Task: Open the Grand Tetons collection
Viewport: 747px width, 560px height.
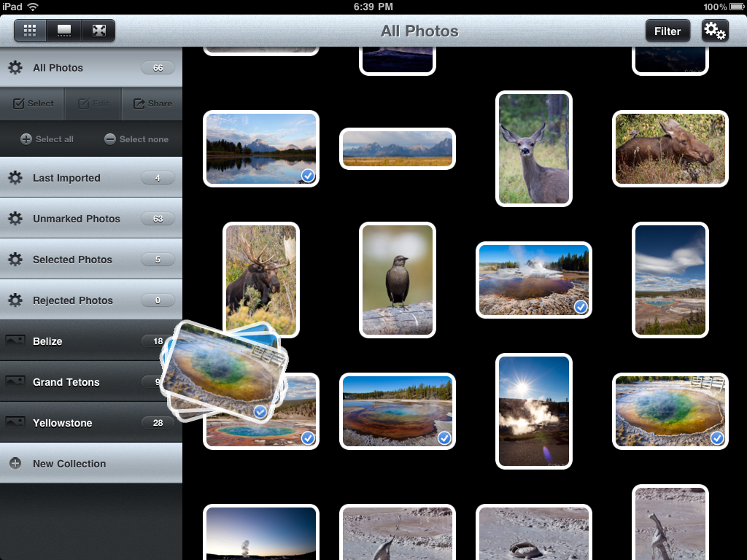Action: (x=91, y=382)
